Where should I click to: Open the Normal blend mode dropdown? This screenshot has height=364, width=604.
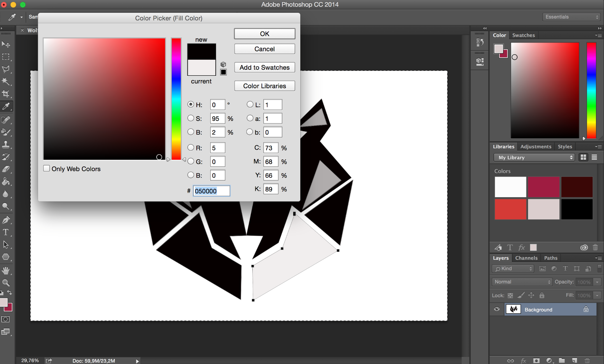click(x=522, y=282)
